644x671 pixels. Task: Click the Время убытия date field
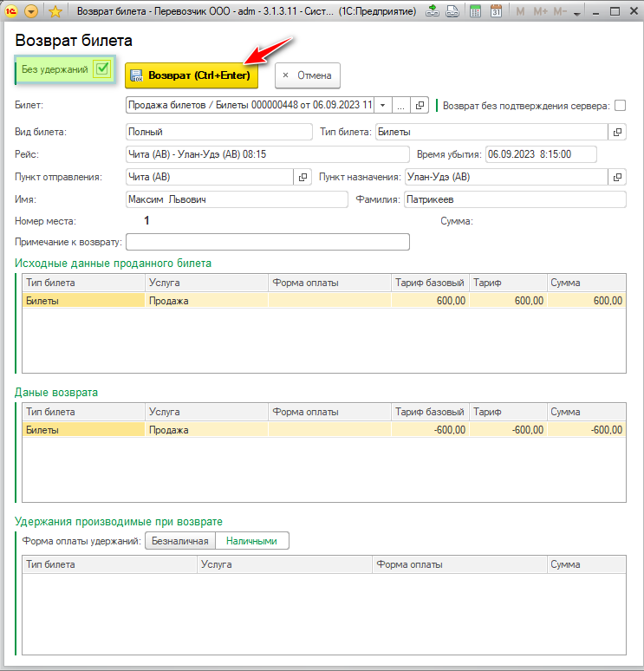tap(541, 154)
